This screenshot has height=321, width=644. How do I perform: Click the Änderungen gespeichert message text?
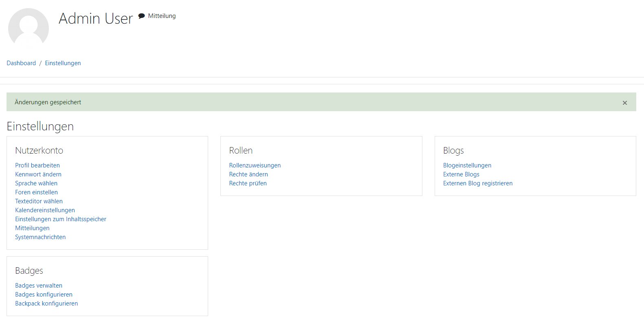coord(48,102)
